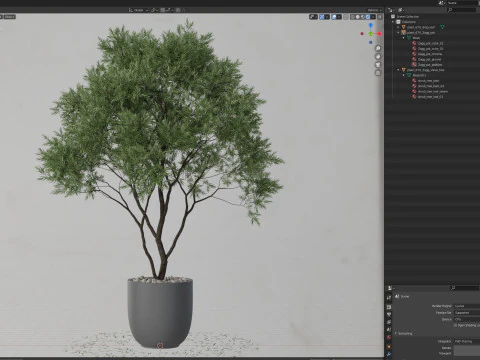Toggle X-ray mode
480x360 pixels.
[x=346, y=17]
